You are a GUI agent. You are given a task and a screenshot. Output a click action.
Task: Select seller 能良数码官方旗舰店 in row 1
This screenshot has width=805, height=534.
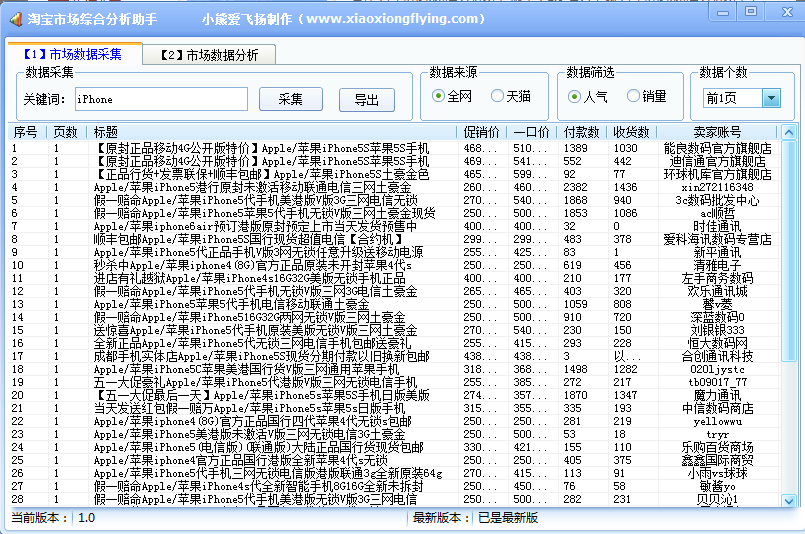click(x=717, y=148)
